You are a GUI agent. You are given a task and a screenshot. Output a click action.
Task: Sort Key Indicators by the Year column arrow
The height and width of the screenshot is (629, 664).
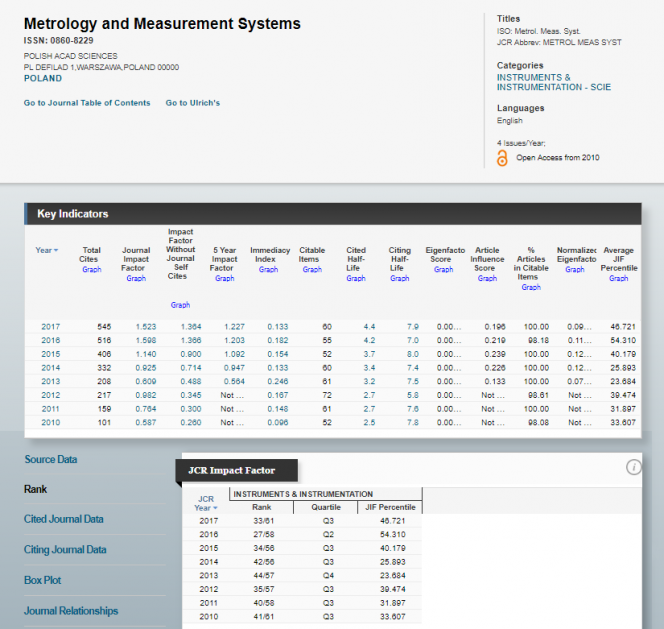[55, 250]
